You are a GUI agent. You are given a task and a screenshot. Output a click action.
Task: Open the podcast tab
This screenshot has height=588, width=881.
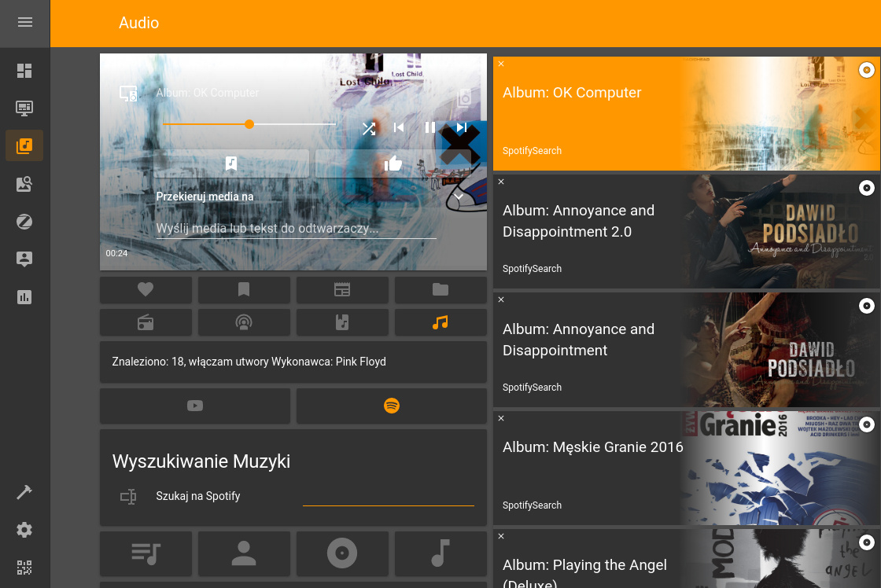(x=244, y=322)
